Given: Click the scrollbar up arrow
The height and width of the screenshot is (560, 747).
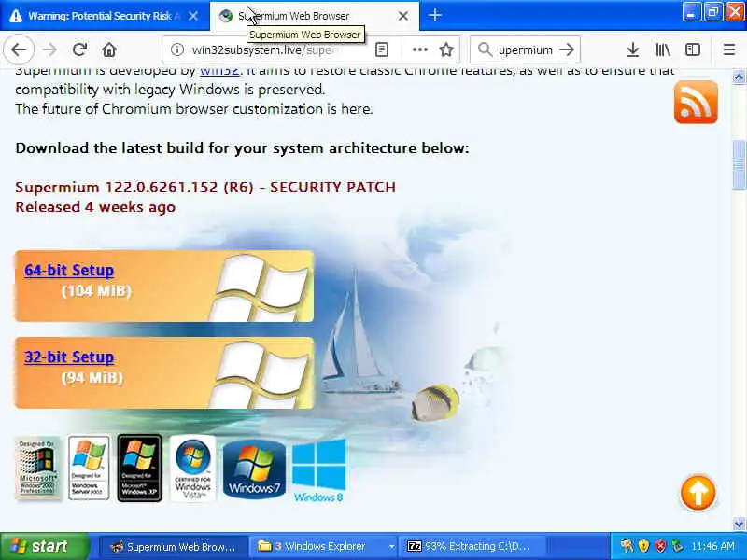Looking at the screenshot, I should 739,77.
